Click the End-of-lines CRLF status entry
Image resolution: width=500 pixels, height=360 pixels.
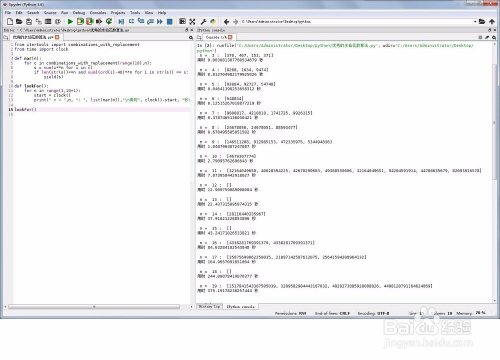click(332, 313)
